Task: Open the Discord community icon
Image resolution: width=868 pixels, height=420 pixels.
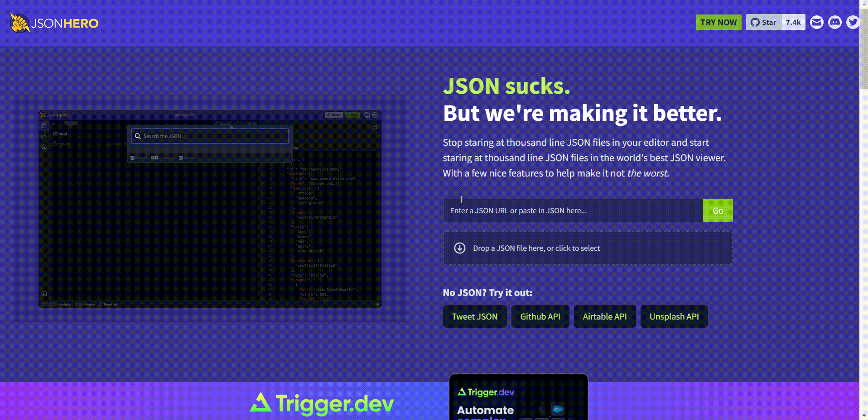Action: (834, 22)
